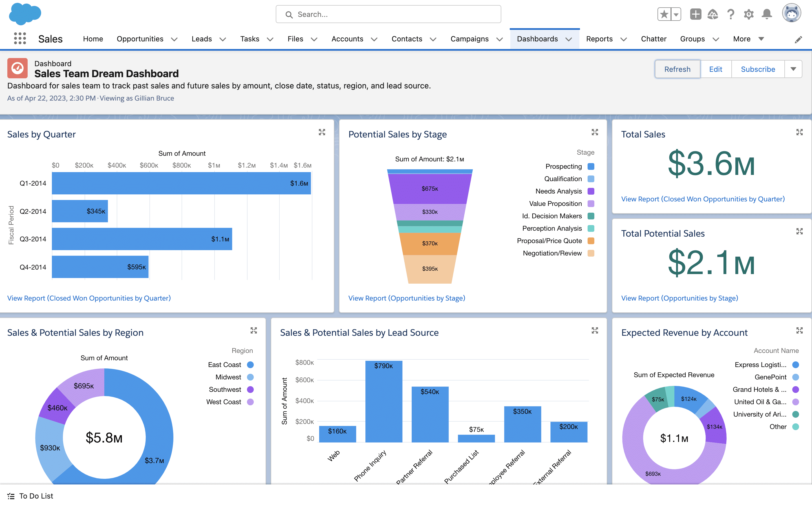Screen dimensions: 812x507
Task: Click the Subscribe button
Action: 758,68
